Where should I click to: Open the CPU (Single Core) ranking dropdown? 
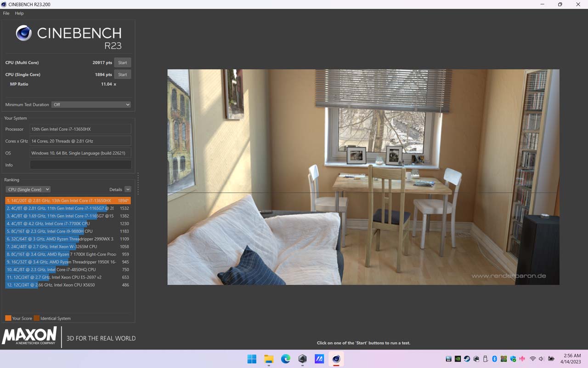[28, 190]
